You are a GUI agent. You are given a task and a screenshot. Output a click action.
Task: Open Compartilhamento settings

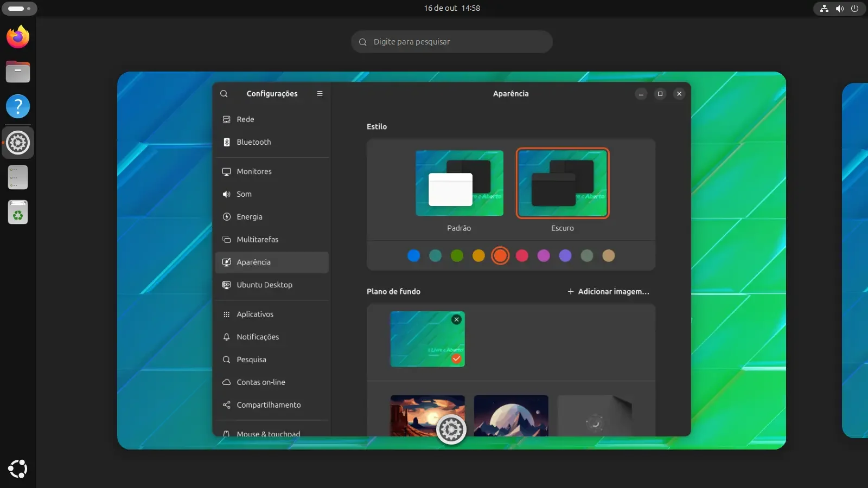click(x=272, y=405)
